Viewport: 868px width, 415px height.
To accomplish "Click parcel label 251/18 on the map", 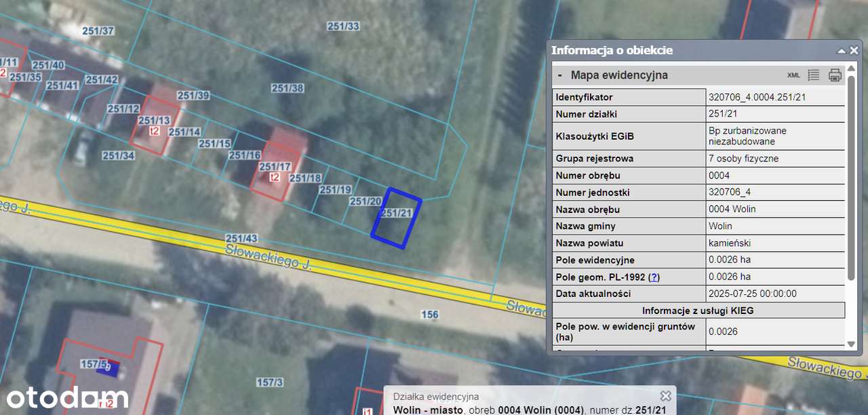I will click(305, 178).
